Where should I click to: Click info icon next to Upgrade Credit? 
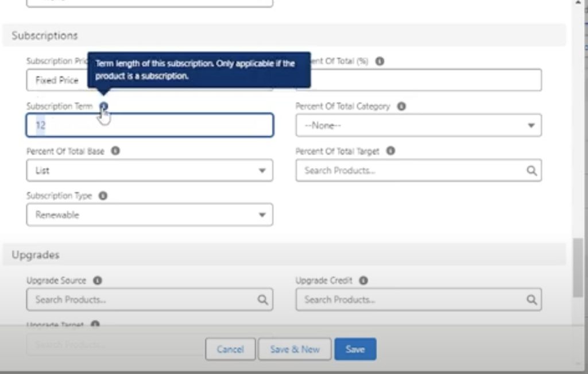[x=363, y=281]
